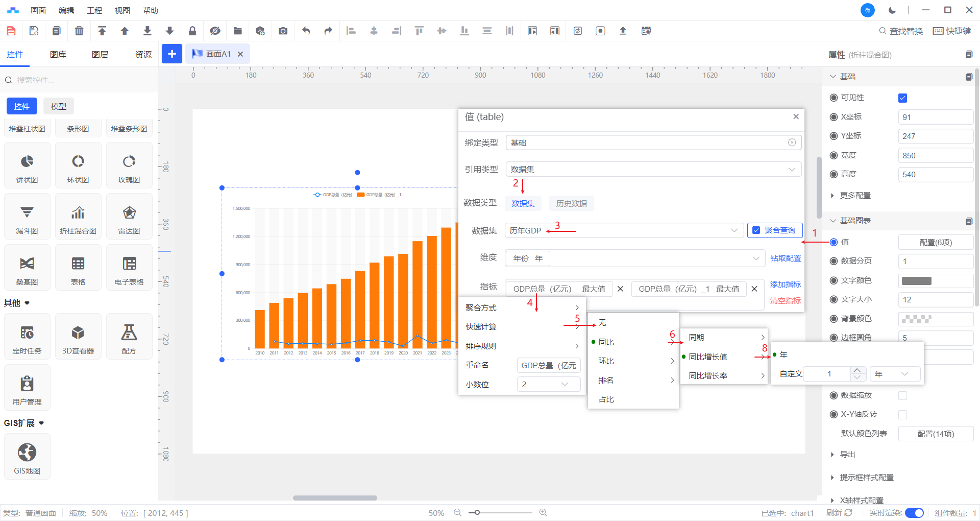Open the 小数位 dropdown
980x521 pixels.
tap(548, 384)
